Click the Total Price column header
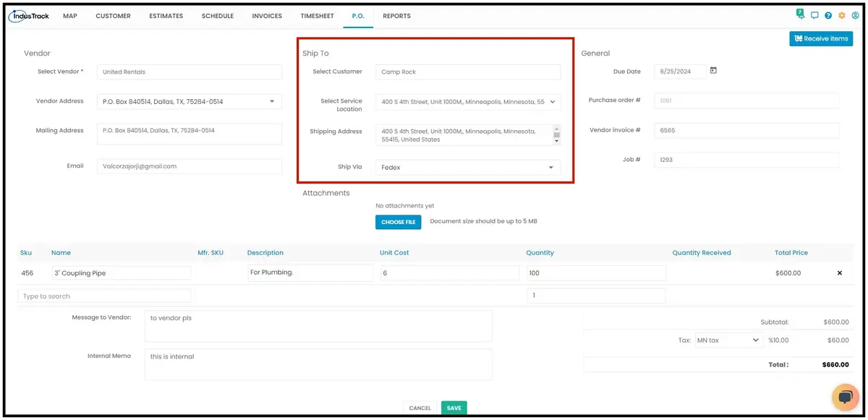Image resolution: width=868 pixels, height=420 pixels. tap(791, 253)
